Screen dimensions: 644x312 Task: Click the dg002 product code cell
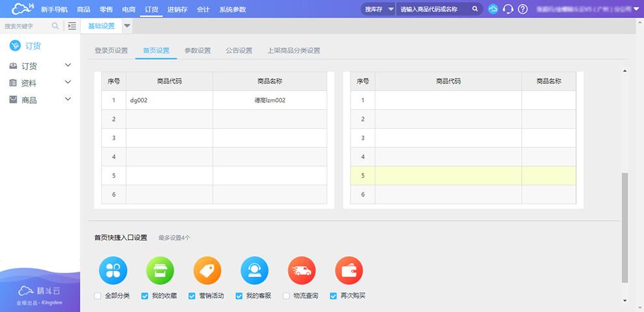[x=169, y=100]
